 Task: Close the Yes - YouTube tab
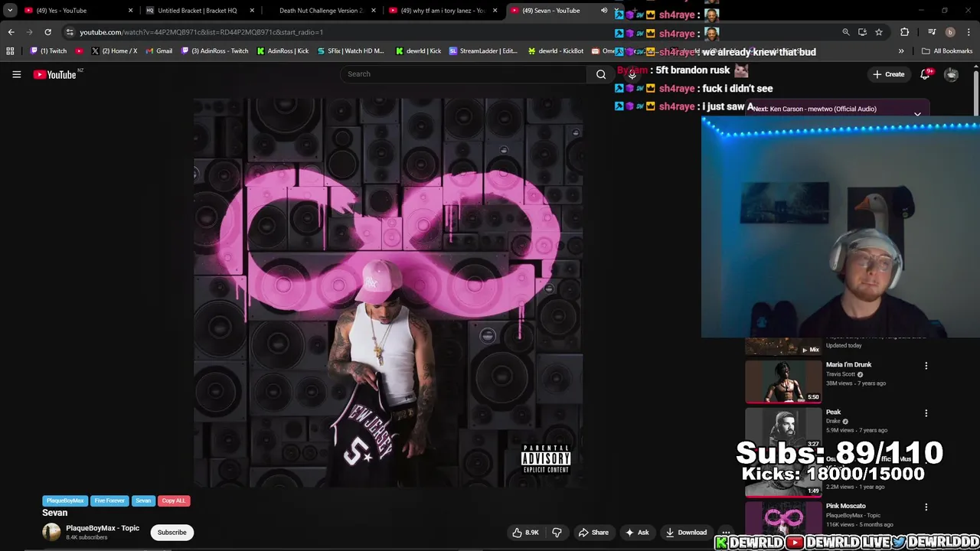pyautogui.click(x=130, y=11)
